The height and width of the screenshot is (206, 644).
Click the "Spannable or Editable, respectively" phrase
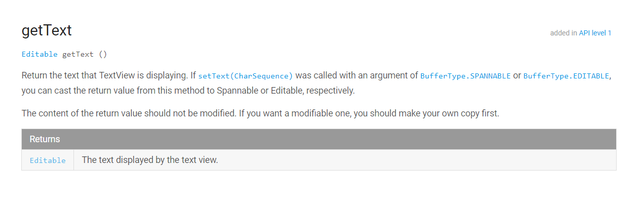click(x=286, y=91)
